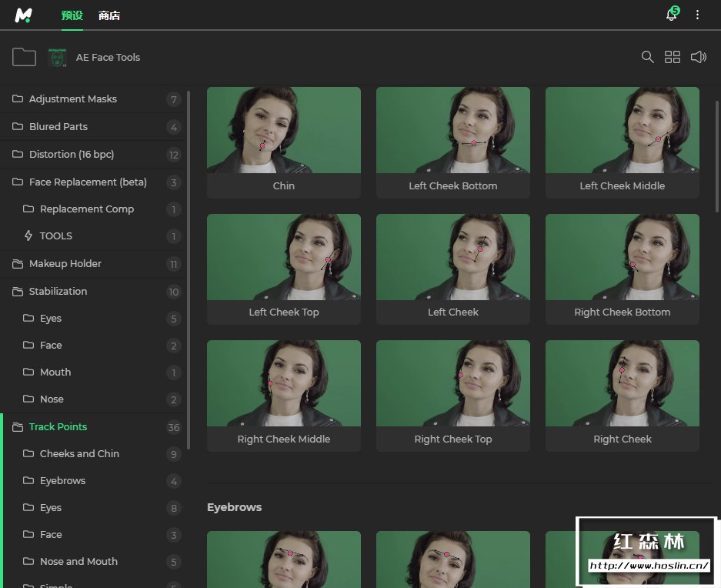Image resolution: width=721 pixels, height=588 pixels.
Task: Click the sidebar vertical scrollbar
Action: coord(189,269)
